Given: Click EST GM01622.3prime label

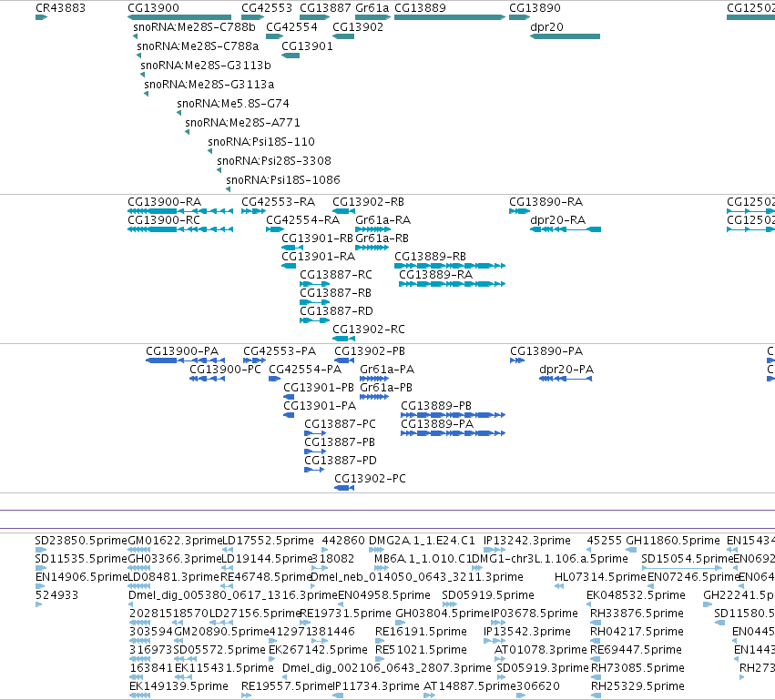Looking at the screenshot, I should [176, 541].
